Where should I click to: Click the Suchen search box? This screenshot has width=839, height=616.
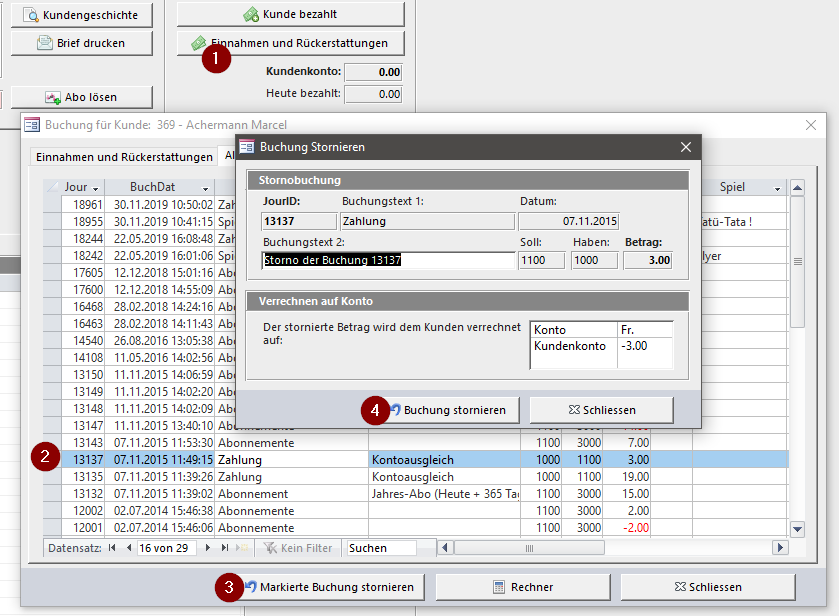click(382, 548)
